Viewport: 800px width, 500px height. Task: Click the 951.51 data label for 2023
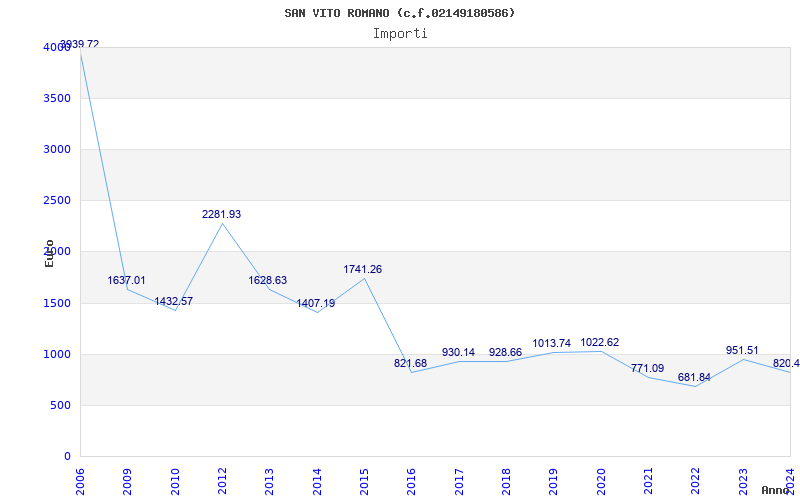point(742,351)
